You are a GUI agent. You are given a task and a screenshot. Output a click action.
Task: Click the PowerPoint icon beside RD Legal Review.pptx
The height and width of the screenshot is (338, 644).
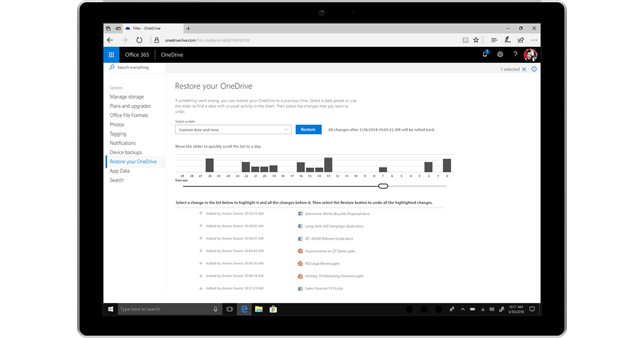(299, 263)
